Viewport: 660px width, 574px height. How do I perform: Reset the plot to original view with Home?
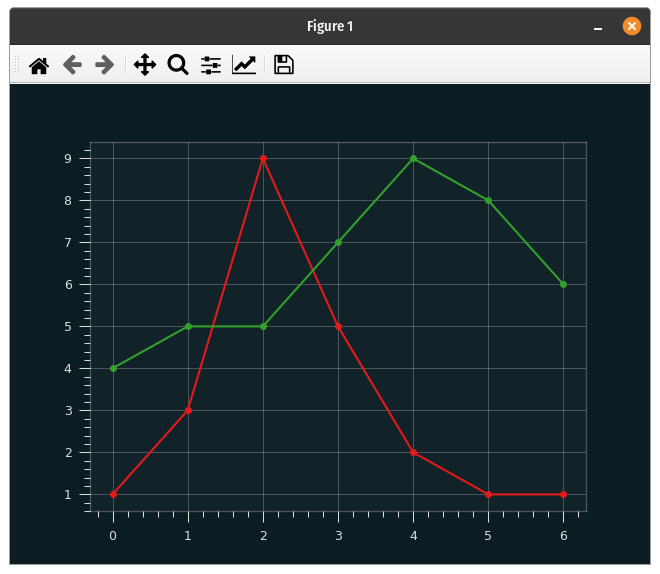click(39, 65)
